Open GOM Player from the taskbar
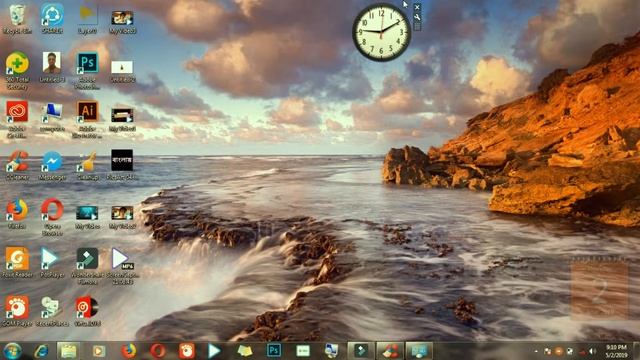The width and height of the screenshot is (640, 360). click(187, 351)
